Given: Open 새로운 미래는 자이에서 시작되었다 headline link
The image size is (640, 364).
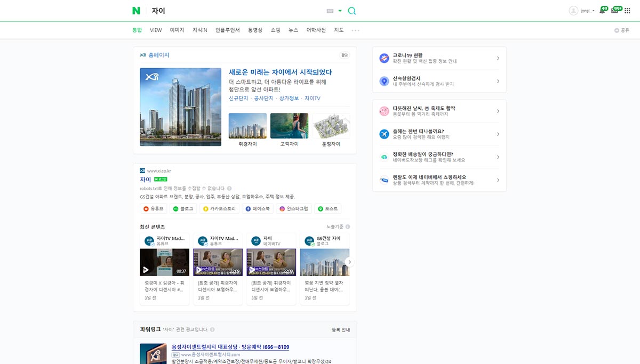Looking at the screenshot, I should [281, 72].
